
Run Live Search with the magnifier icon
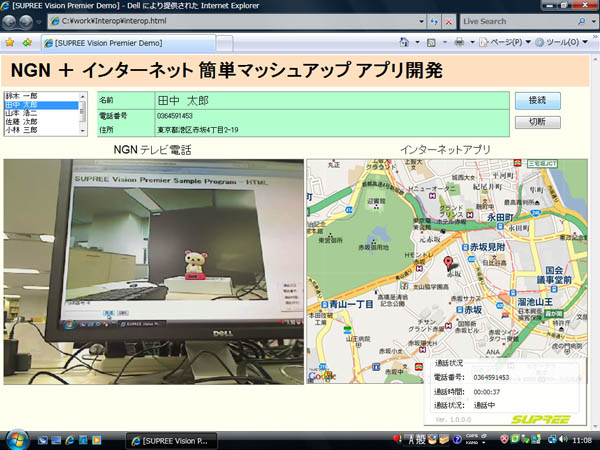(581, 21)
